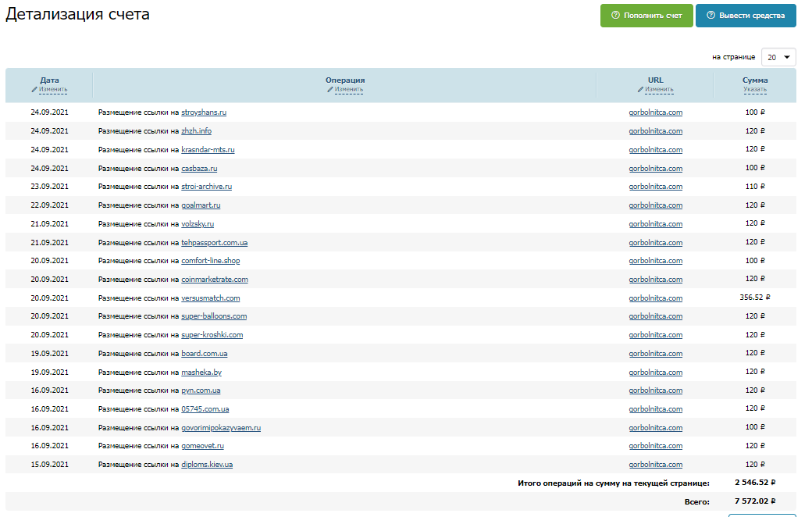812x517 pixels.
Task: Click the help icon on Вывести средства button
Action: [x=711, y=16]
